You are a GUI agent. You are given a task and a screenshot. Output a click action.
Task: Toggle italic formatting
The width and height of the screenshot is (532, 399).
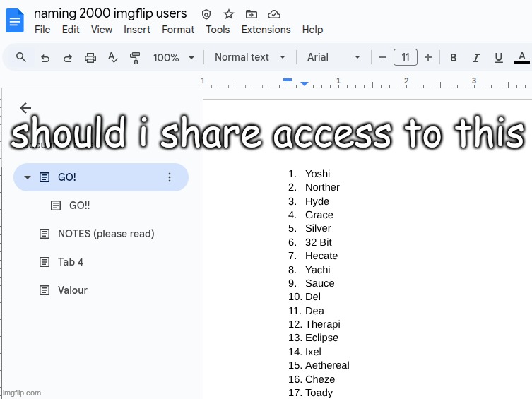coord(476,58)
